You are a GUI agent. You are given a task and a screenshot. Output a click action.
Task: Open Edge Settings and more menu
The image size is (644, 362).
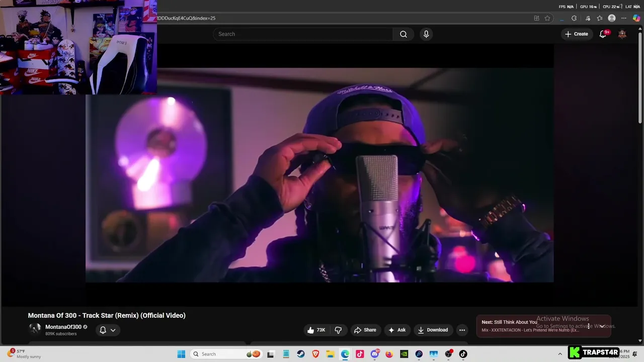624,18
